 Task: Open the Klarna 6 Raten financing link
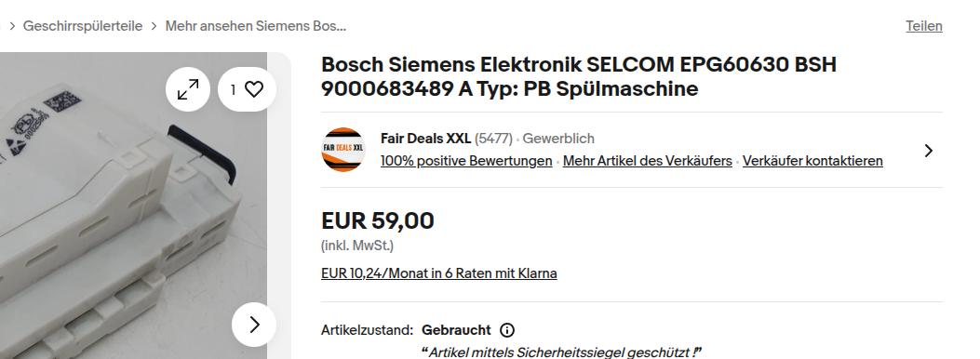(438, 273)
